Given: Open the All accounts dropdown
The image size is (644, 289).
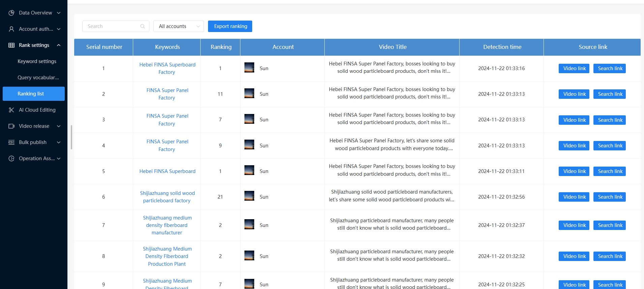Looking at the screenshot, I should click(x=179, y=26).
